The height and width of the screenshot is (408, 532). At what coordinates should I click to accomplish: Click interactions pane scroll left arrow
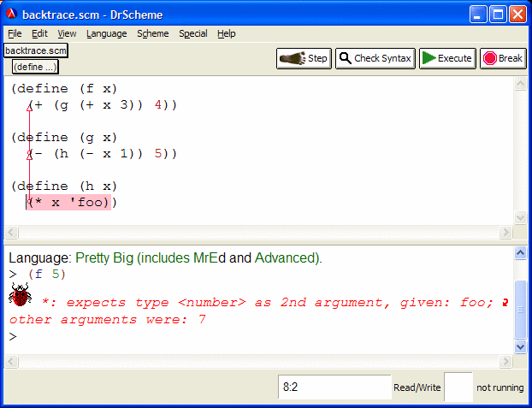coord(11,362)
